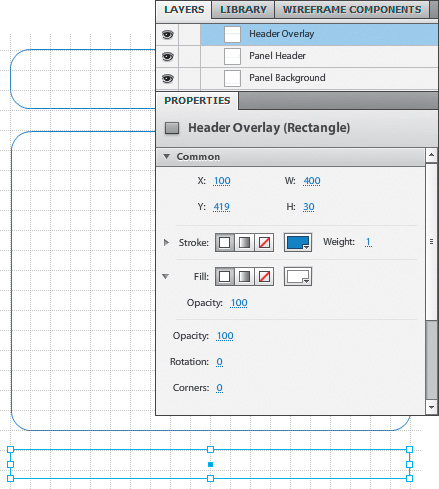
Task: Click Header Overlay layer thumbnail
Action: click(232, 34)
